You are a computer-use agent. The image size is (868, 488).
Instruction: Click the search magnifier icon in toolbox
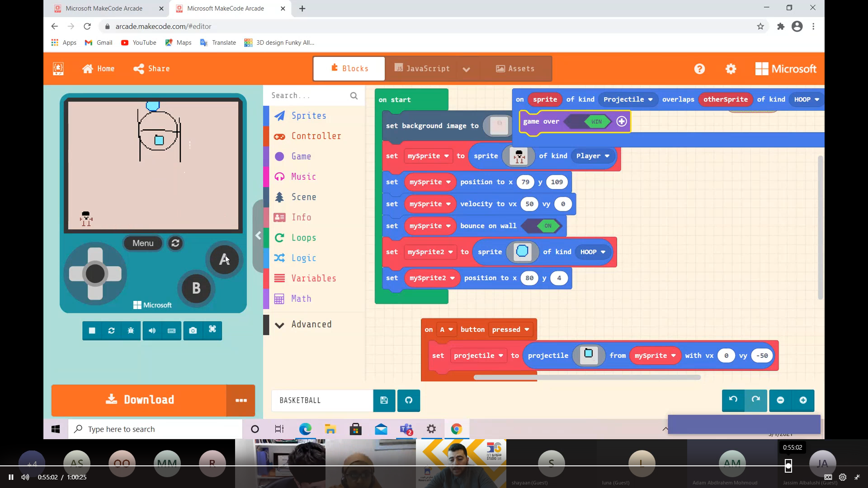tap(354, 96)
